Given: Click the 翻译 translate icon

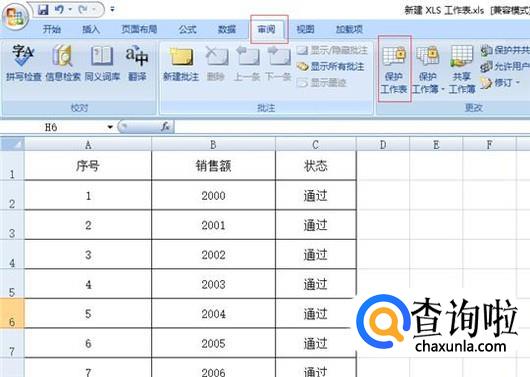Looking at the screenshot, I should point(137,63).
